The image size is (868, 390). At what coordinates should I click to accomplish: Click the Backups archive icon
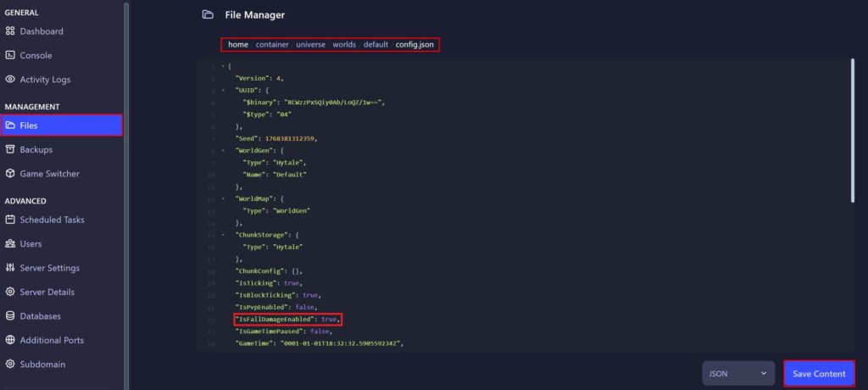pos(10,150)
